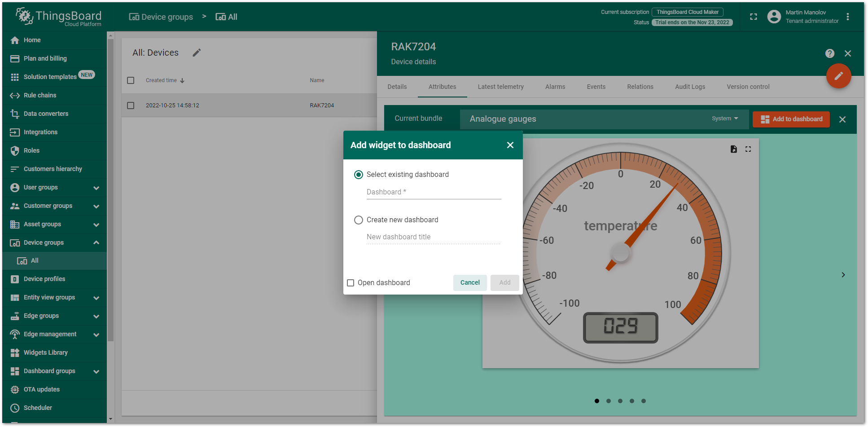Open the Audit Logs tab

(x=690, y=87)
